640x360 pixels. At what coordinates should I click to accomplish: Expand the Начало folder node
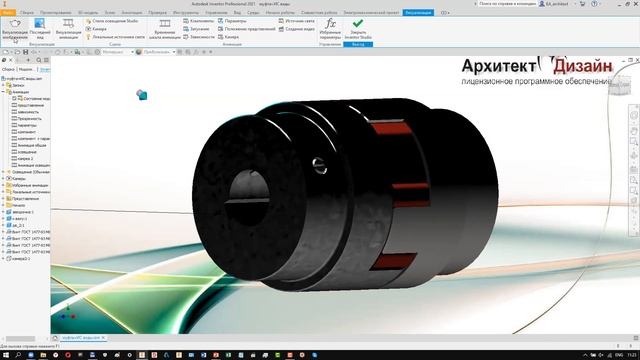pyautogui.click(x=3, y=205)
